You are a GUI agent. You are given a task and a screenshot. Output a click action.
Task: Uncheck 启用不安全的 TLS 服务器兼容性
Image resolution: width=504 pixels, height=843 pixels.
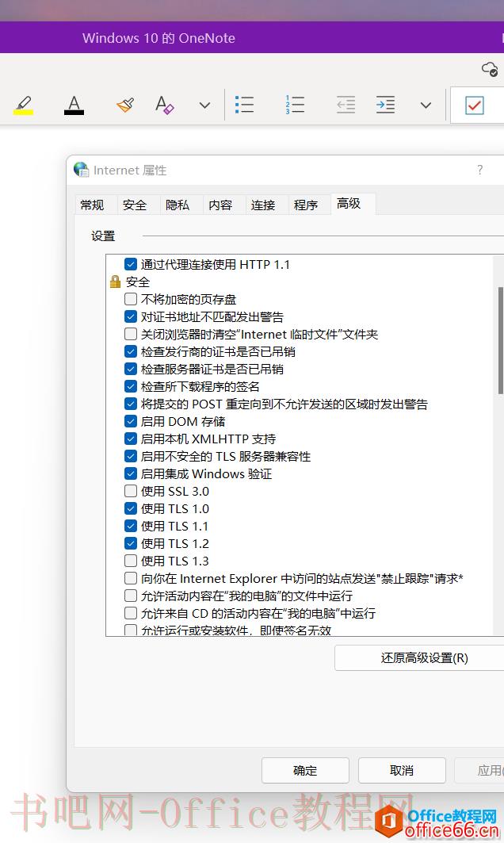coord(131,456)
